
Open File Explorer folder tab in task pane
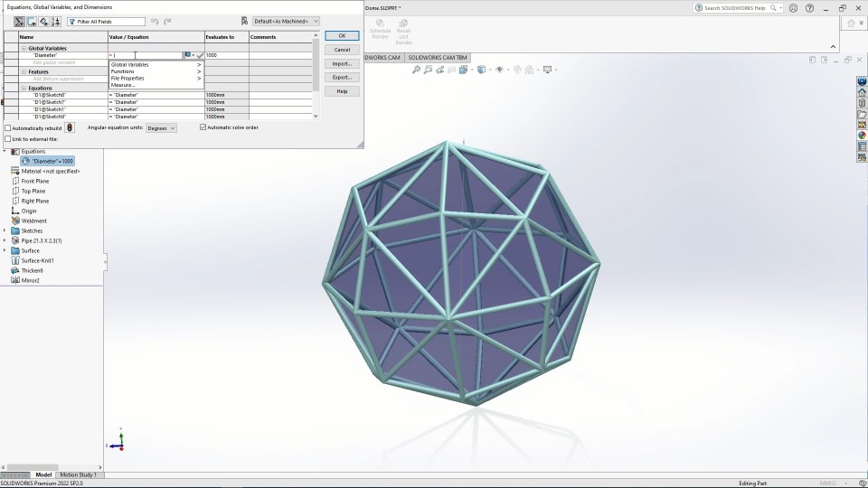[862, 114]
